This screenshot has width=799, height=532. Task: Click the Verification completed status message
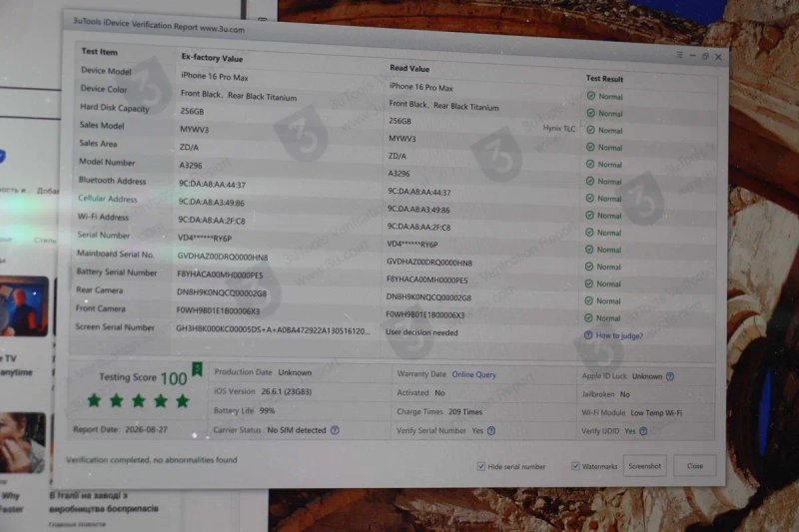[152, 460]
